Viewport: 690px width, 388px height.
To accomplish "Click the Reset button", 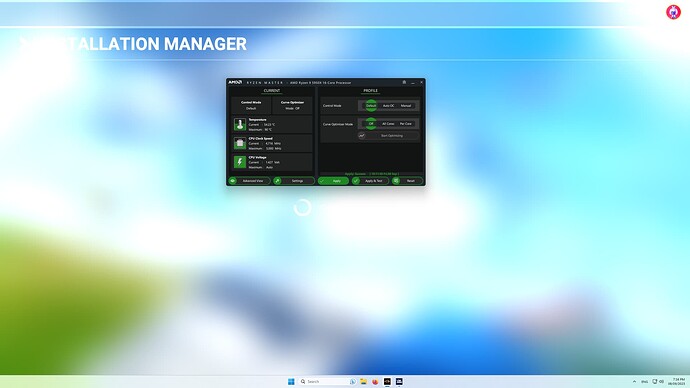I will pyautogui.click(x=407, y=181).
